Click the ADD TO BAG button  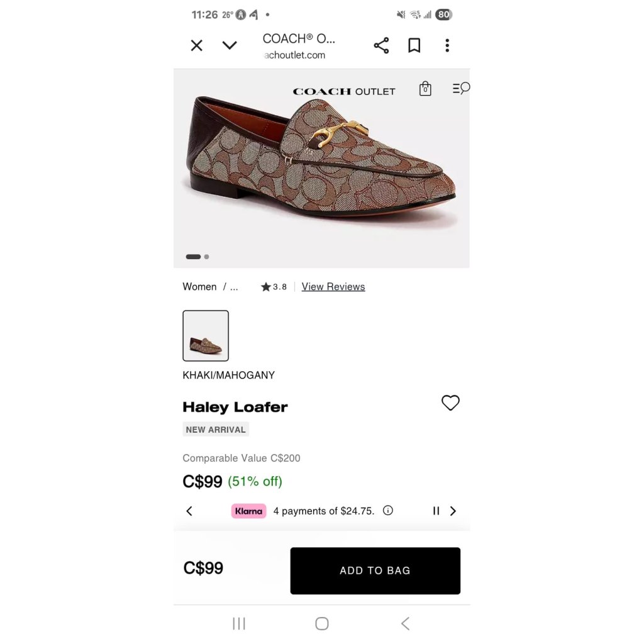click(375, 570)
